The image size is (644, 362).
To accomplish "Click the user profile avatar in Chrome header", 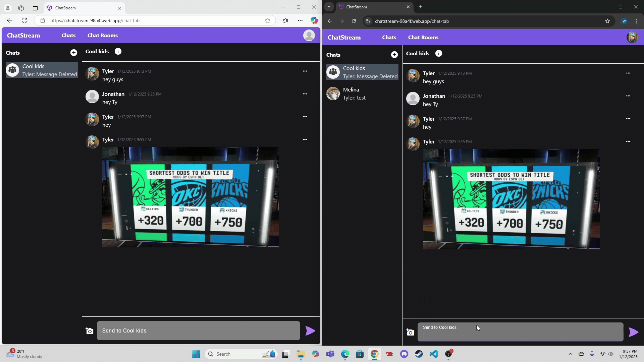I will (632, 37).
